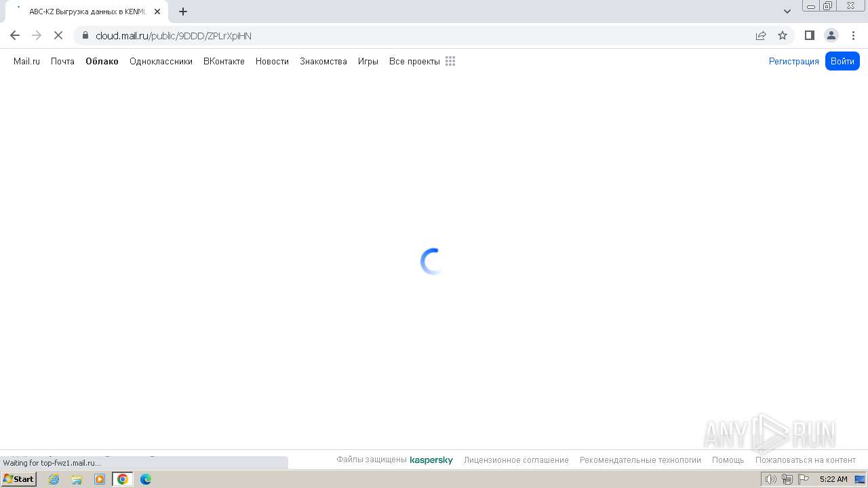
Task: Open Рекомендательные технологии link
Action: point(640,460)
